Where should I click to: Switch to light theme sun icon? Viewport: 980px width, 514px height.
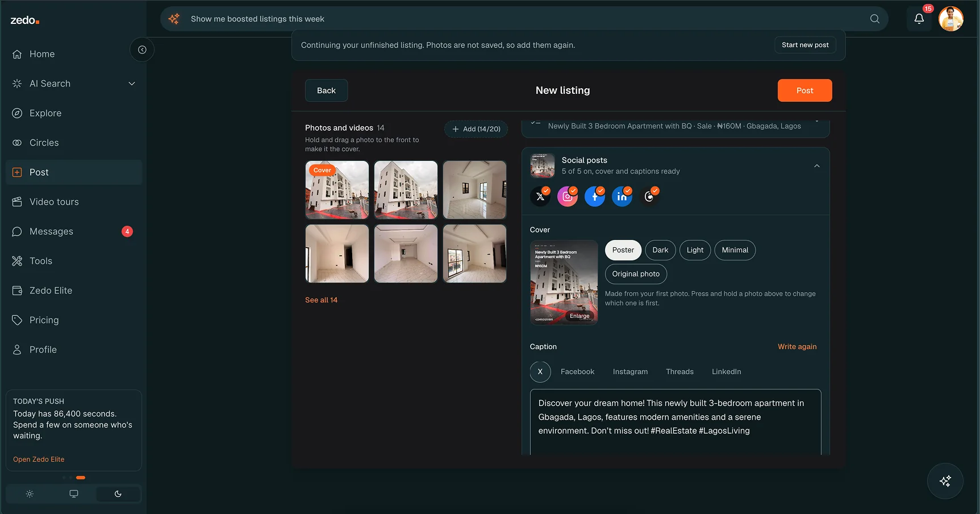click(x=30, y=494)
